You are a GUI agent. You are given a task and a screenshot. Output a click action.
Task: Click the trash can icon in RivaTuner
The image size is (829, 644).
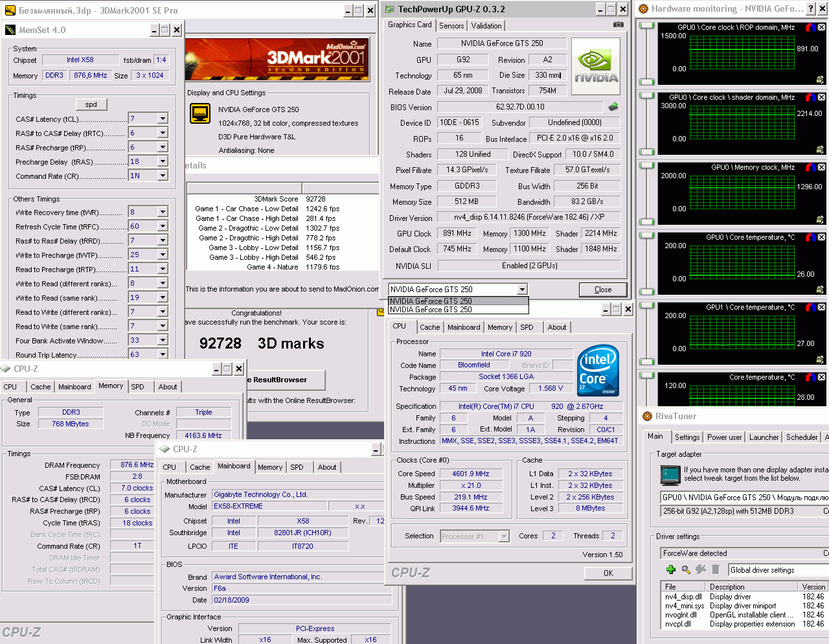pos(716,569)
